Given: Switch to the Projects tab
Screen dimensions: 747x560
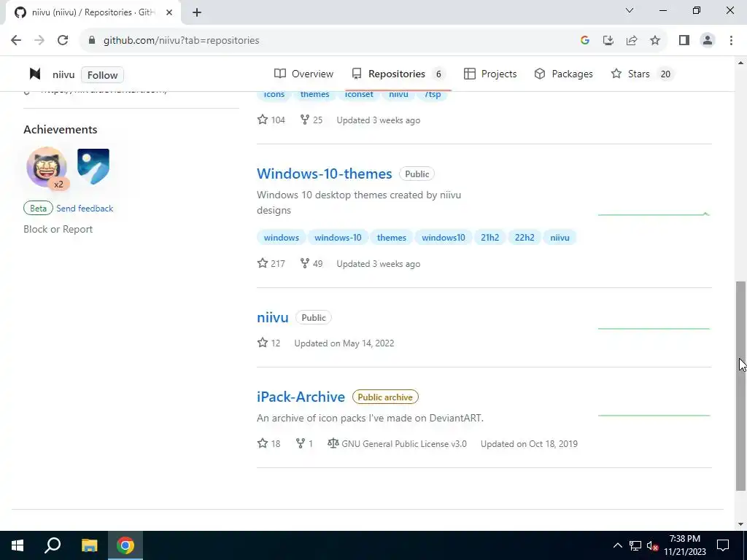Looking at the screenshot, I should pyautogui.click(x=490, y=74).
